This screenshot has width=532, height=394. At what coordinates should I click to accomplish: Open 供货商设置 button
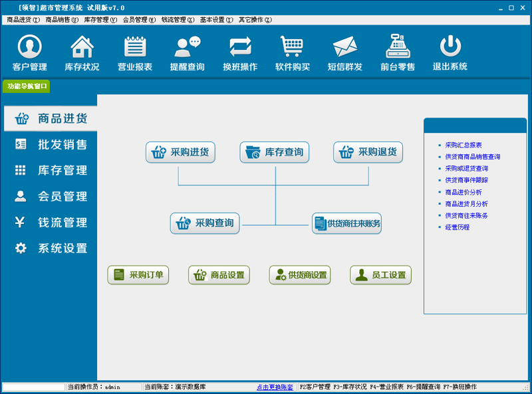(x=300, y=274)
